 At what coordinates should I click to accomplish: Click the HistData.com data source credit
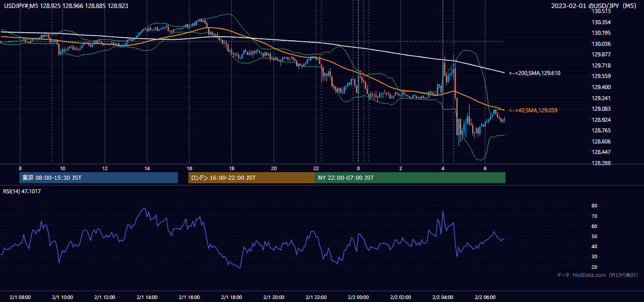tap(598, 275)
